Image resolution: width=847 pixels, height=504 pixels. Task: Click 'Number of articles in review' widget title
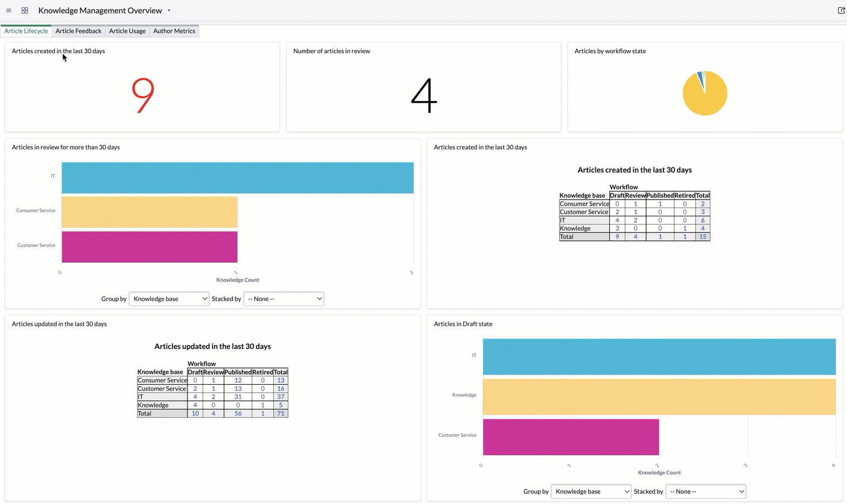coord(331,51)
